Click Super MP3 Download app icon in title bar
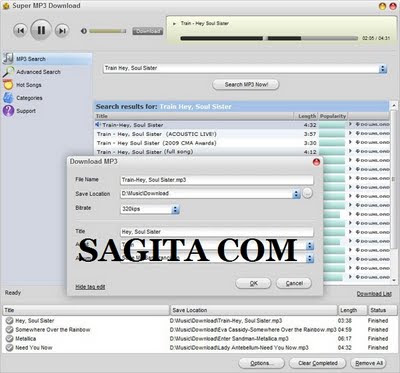400x373 pixels. (6, 6)
